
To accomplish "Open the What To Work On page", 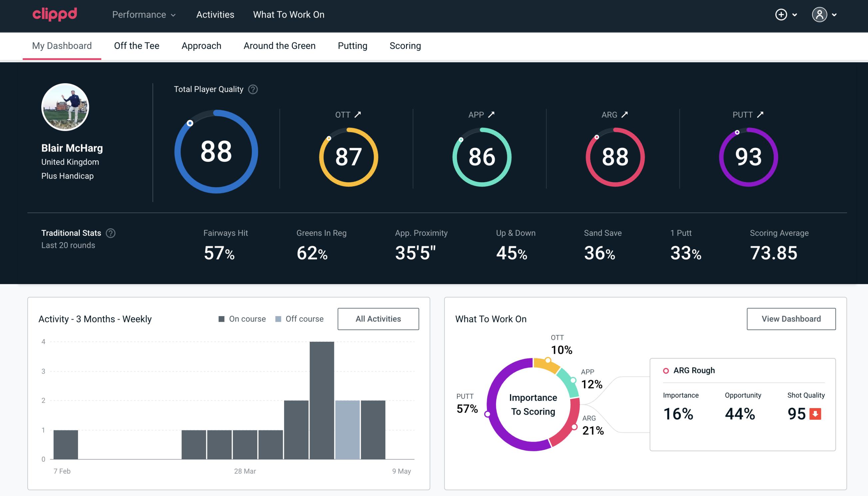I will point(288,15).
